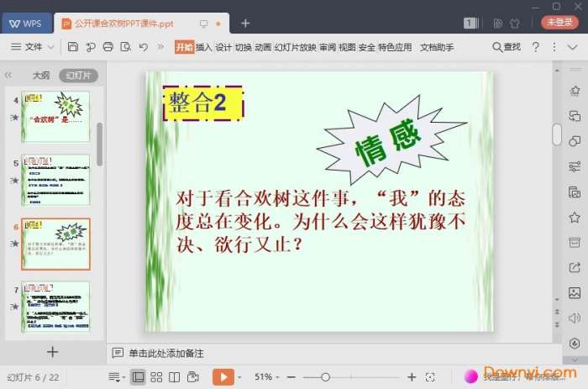Screen dimensions: 588x389
Task: Open the shapes sidebar icon
Action: click(575, 141)
